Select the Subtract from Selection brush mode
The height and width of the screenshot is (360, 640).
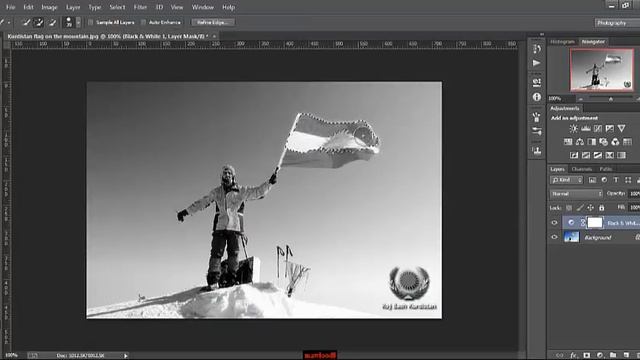52,22
